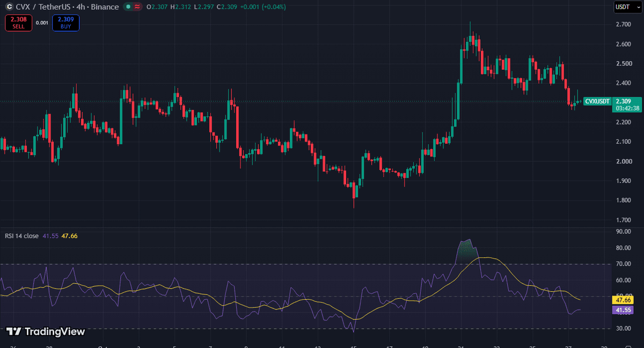Screen dimensions: 644x348
Task: Click the 2.500 price axis label
Action: 623,64
